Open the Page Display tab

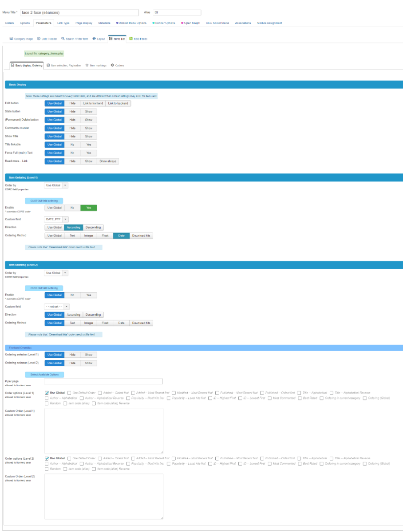click(84, 23)
